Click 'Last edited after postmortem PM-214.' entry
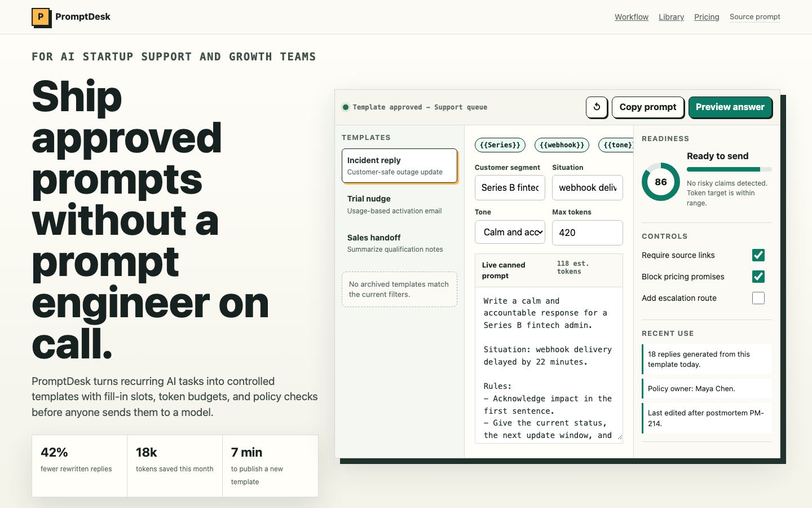 point(707,418)
